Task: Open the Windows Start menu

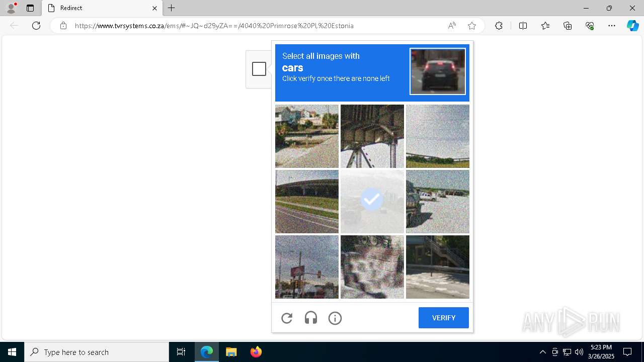Action: (12, 352)
